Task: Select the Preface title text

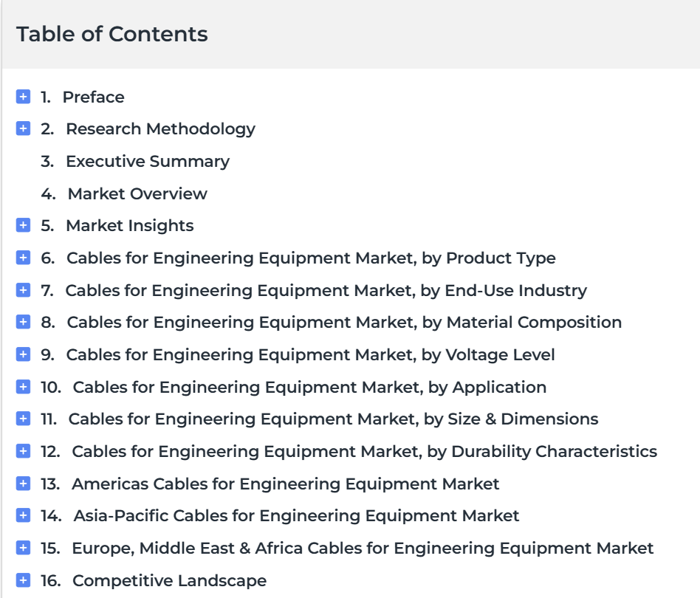Action: [x=93, y=97]
